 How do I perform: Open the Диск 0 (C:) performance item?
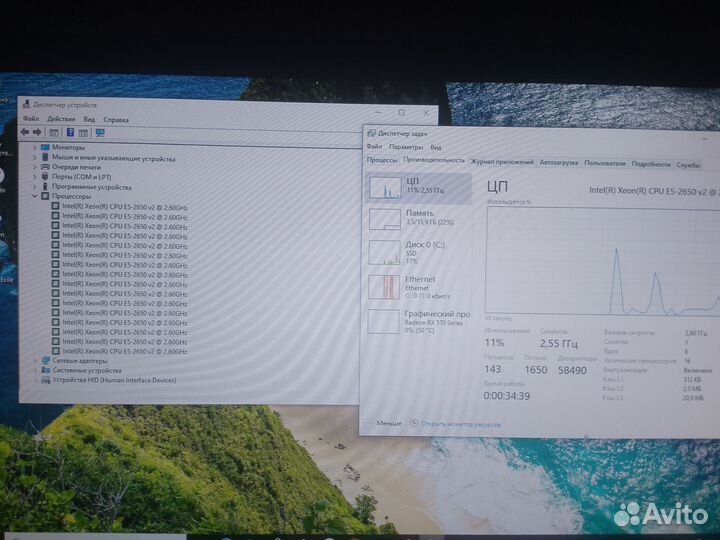coord(384,251)
